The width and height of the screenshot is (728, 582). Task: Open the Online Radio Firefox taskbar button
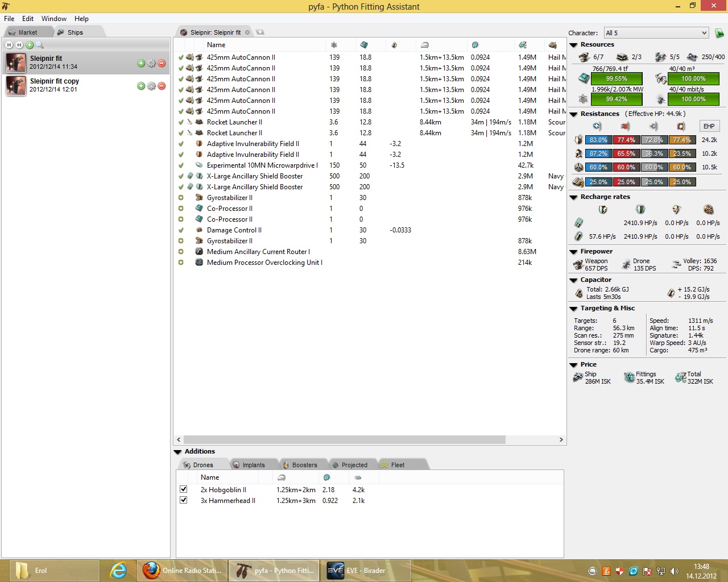pos(183,571)
